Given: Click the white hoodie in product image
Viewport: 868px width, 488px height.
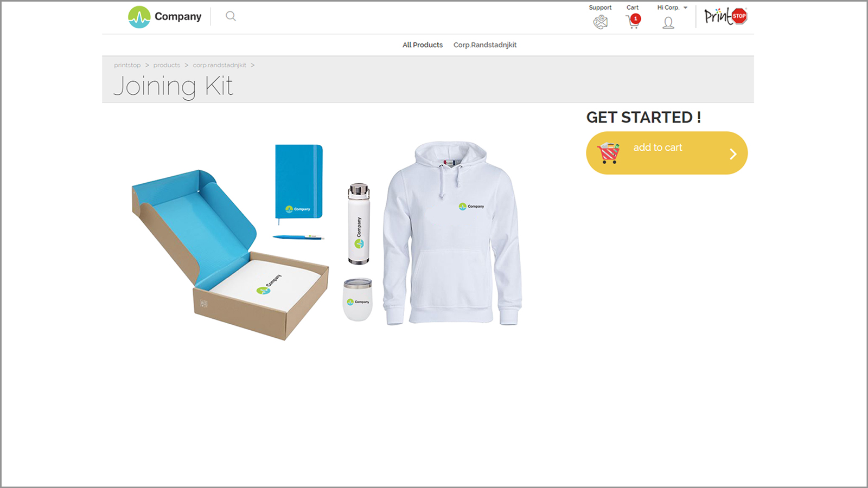Looking at the screenshot, I should point(452,233).
